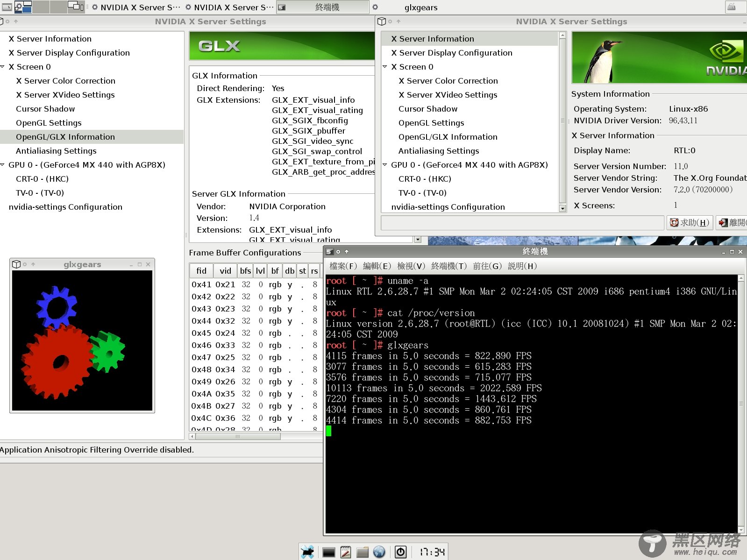Open the terminal window's title bar menu icon
The height and width of the screenshot is (560, 747).
tap(329, 252)
